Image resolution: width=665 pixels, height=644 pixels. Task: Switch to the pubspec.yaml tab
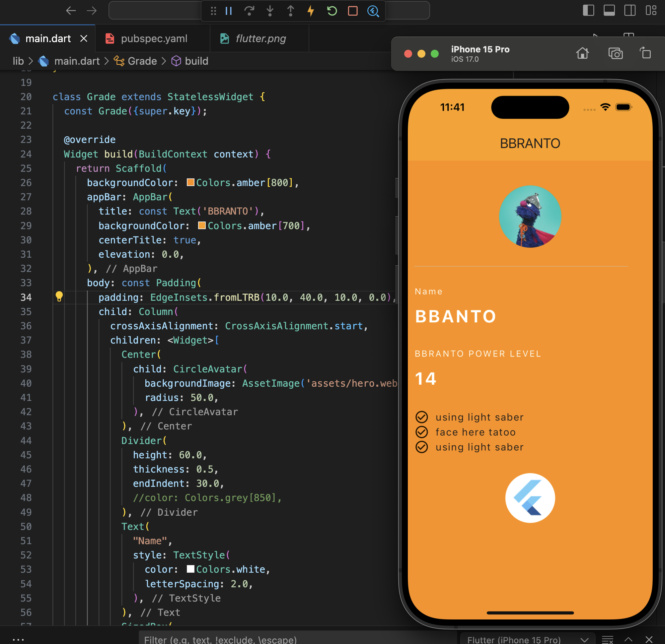(x=154, y=39)
